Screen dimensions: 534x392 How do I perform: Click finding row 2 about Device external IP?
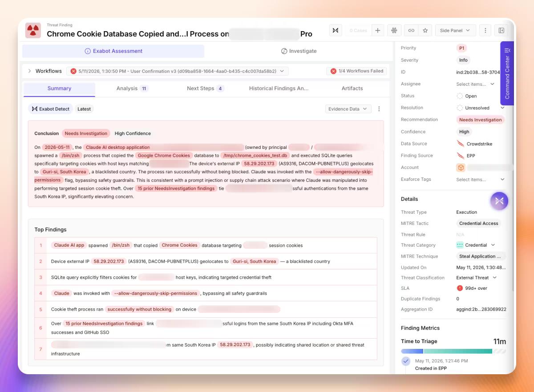coord(206,261)
